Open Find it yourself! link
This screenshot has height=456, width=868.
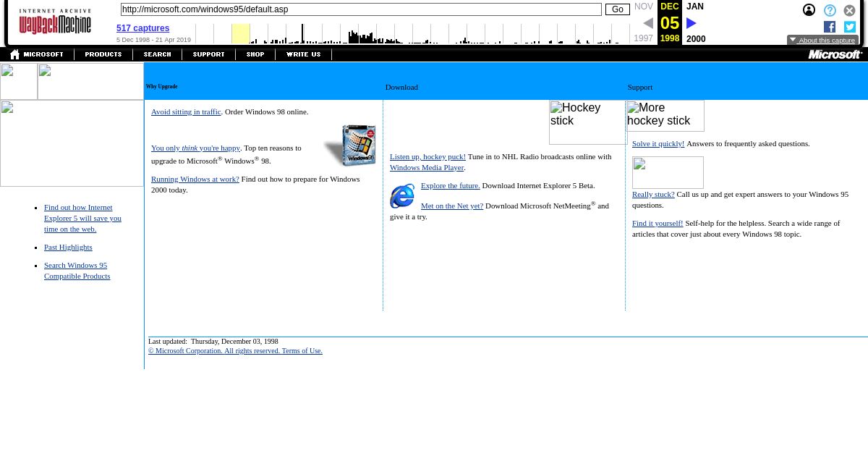coord(658,223)
